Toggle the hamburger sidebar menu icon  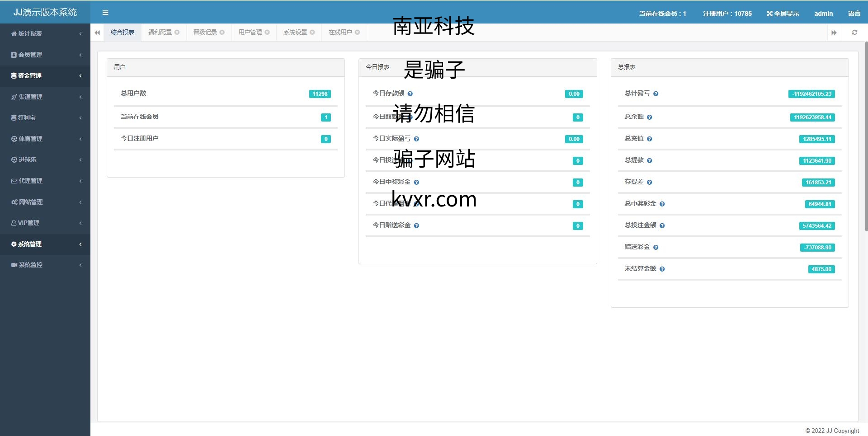coord(105,13)
